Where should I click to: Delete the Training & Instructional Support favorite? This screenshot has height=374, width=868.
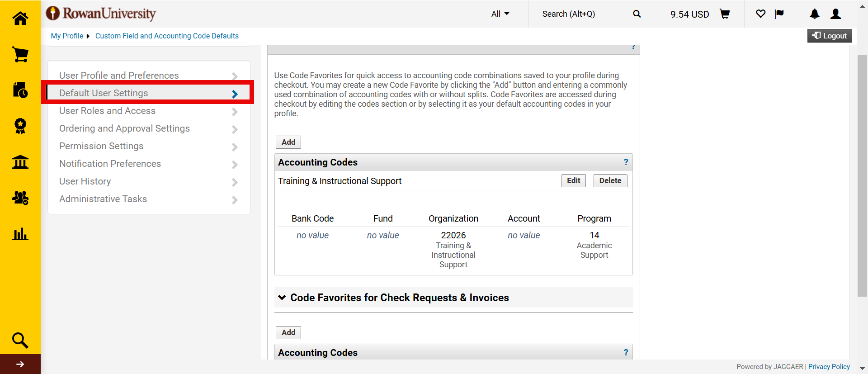610,180
